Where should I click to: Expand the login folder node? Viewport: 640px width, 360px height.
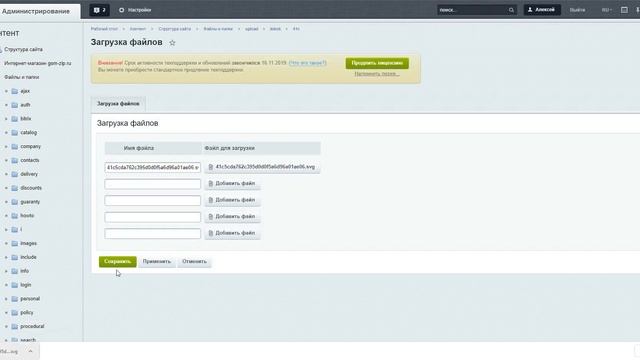[x=6, y=285]
